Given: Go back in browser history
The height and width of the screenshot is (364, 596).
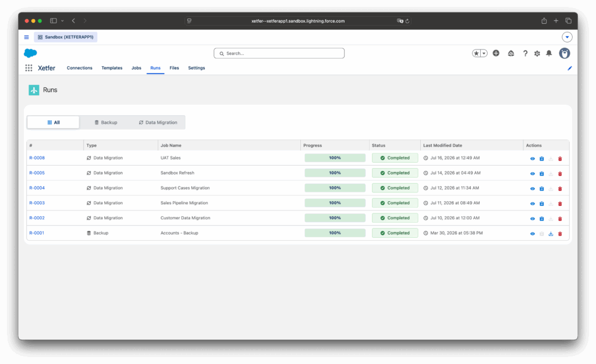Looking at the screenshot, I should [73, 21].
